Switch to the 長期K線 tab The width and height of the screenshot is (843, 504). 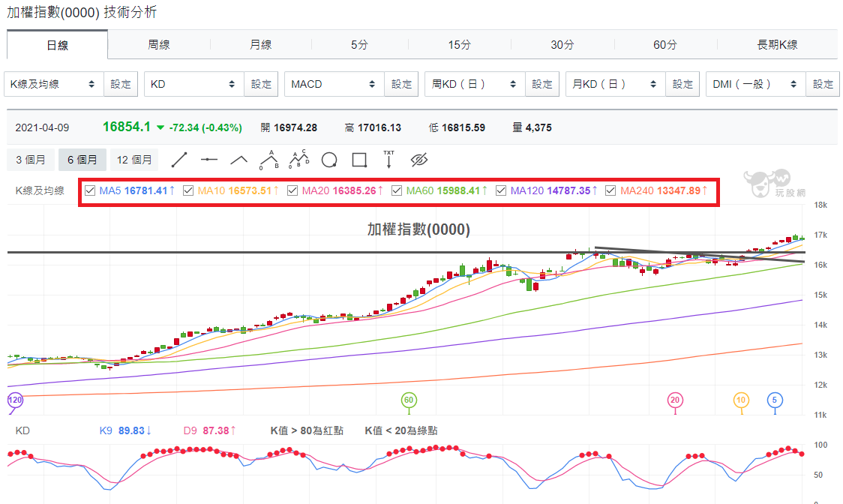tap(778, 45)
